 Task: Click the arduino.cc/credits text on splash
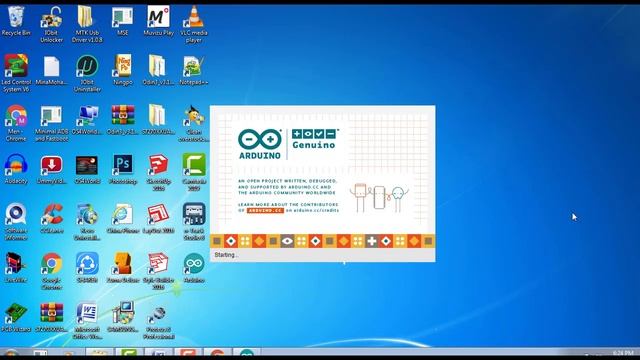click(x=316, y=211)
